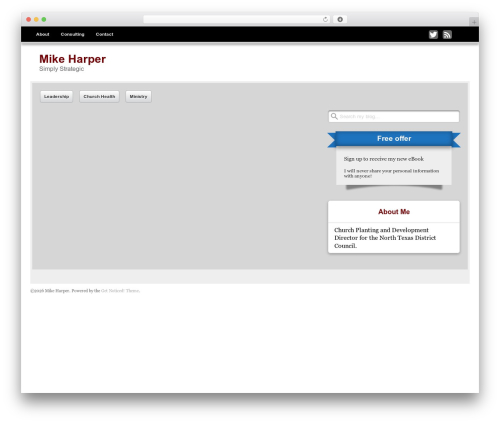Click the About Me widget heading
The width and height of the screenshot is (500, 423).
tap(394, 212)
